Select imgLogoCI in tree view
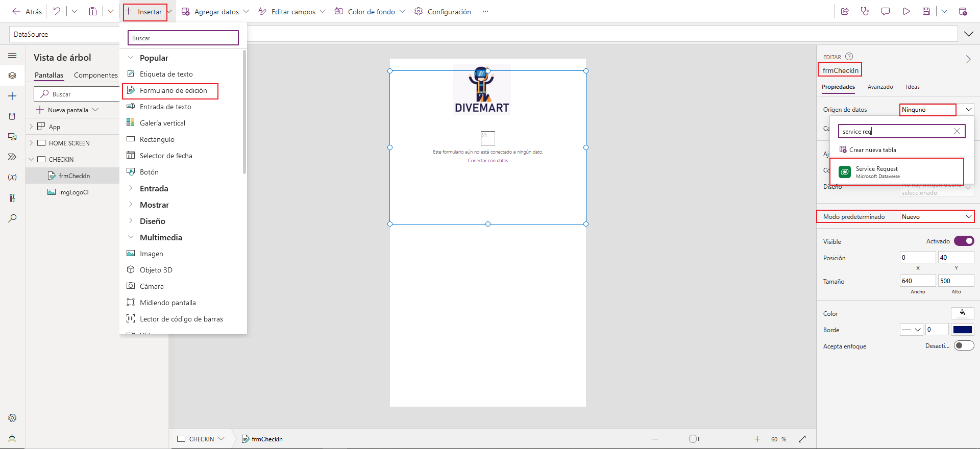This screenshot has width=980, height=449. point(74,192)
